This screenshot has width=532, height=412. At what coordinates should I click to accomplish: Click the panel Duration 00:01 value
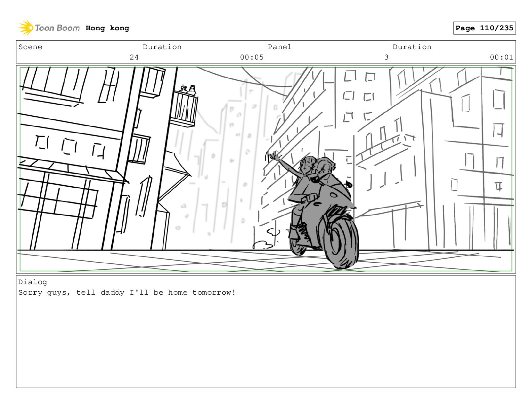(501, 57)
